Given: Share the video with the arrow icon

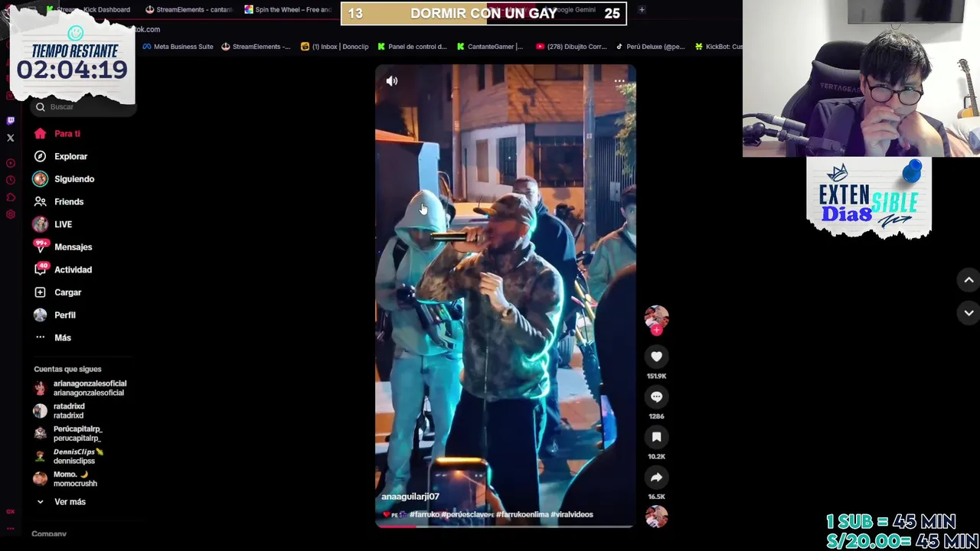Looking at the screenshot, I should [x=656, y=477].
